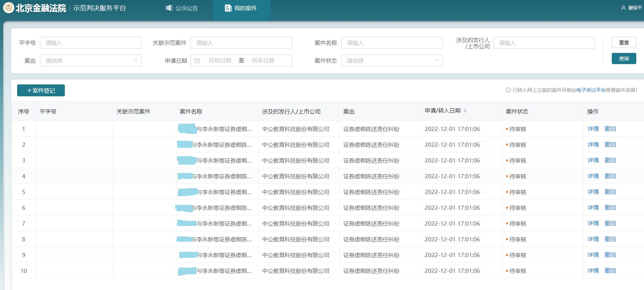Open 详情 for row 6
The image size is (644, 290).
coord(593,208)
